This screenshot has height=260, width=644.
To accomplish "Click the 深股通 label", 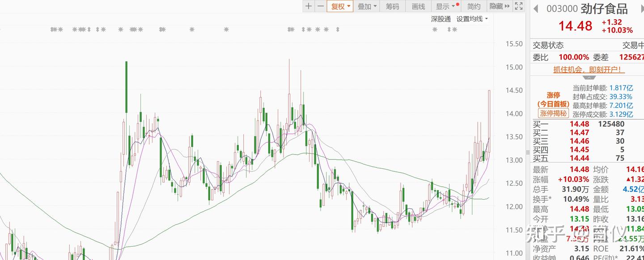I will [x=441, y=19].
